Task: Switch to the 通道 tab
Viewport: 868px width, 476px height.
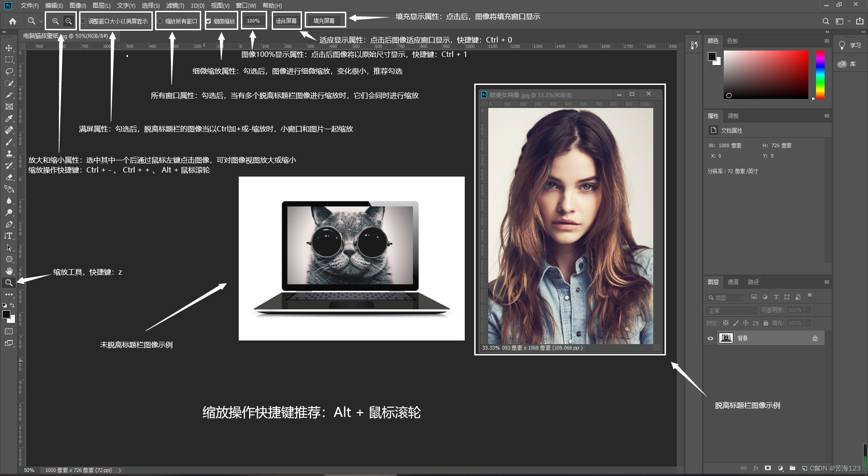Action: 733,282
